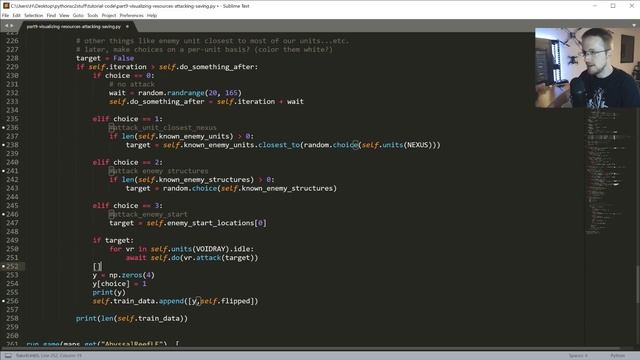Click comment '# no attack' on line 231
Viewport: 640px width, 360px height.
(x=132, y=84)
